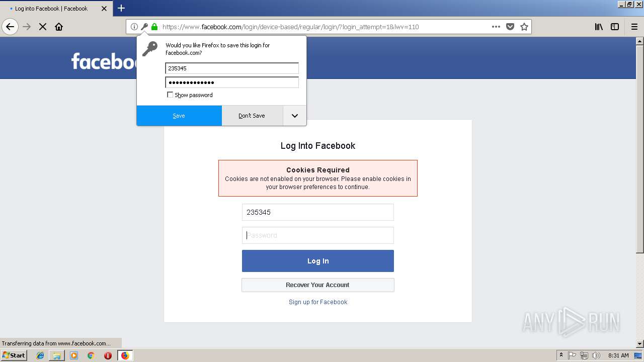This screenshot has height=362, width=644.
Task: Open the volume speaker tray icon
Action: tap(596, 355)
